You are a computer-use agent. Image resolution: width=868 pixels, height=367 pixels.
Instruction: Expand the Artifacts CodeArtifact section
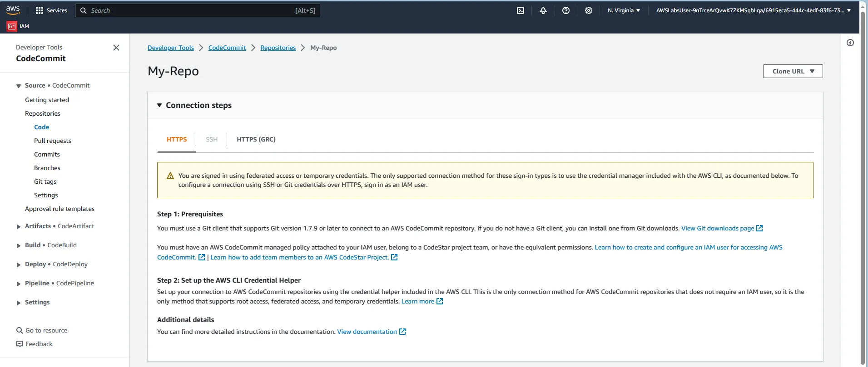pos(19,226)
